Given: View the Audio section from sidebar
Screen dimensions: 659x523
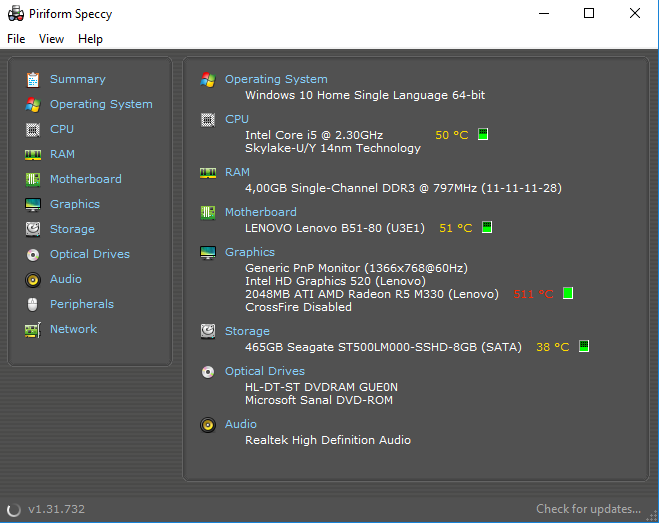Looking at the screenshot, I should tap(66, 279).
